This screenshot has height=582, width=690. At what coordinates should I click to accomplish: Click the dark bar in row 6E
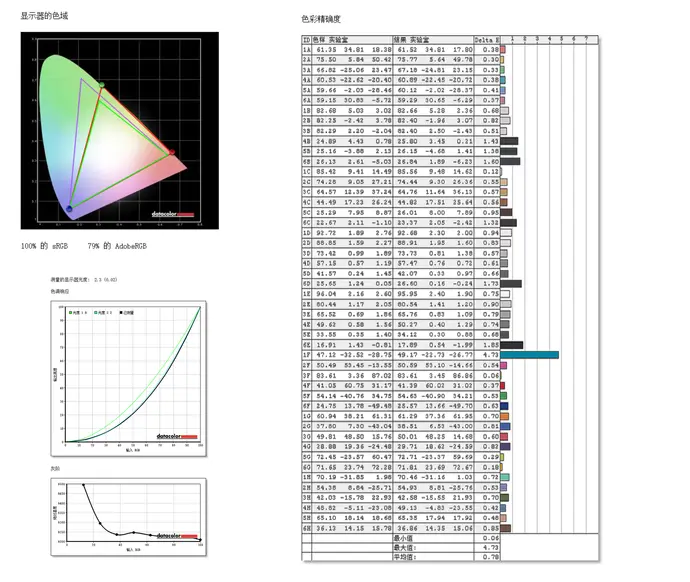coord(509,345)
